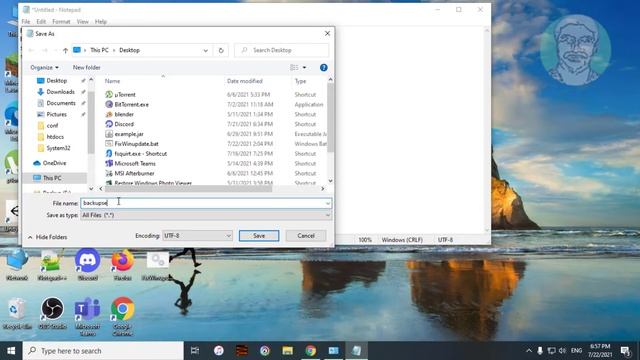Click the Search Desktop box
Viewport: 640px width, 360px height.
pyautogui.click(x=282, y=50)
